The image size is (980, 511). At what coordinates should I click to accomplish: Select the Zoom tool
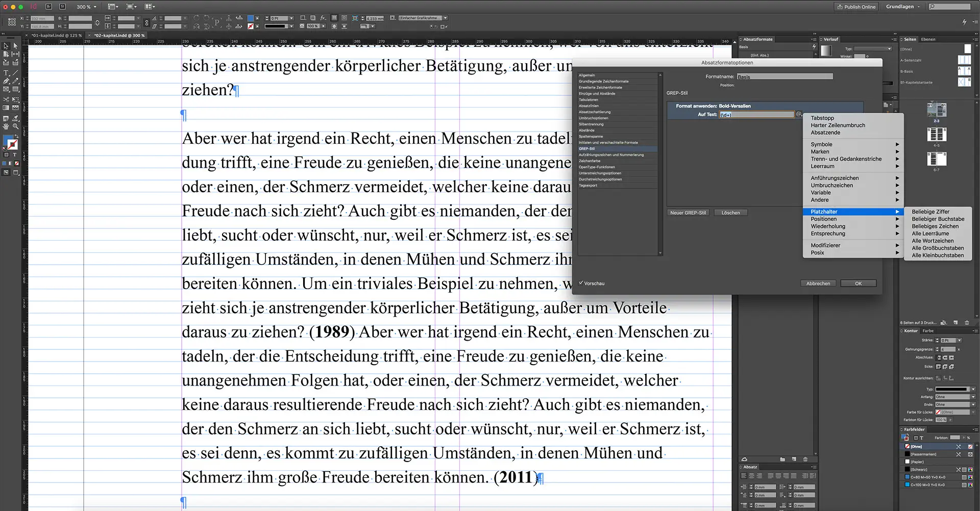15,126
